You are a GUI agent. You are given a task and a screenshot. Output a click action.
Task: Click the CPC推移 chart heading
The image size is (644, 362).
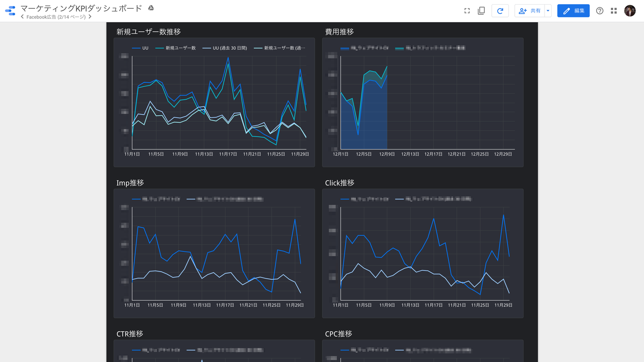[x=339, y=333]
